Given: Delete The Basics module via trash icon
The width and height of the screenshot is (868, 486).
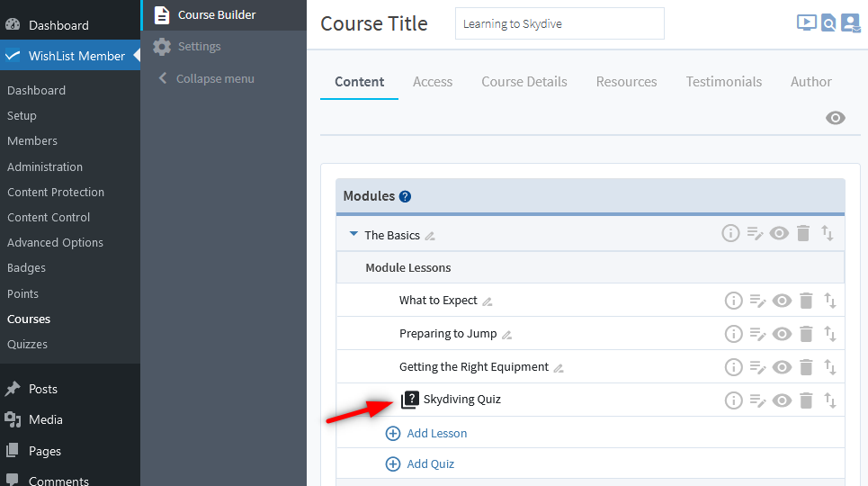Looking at the screenshot, I should tap(803, 234).
